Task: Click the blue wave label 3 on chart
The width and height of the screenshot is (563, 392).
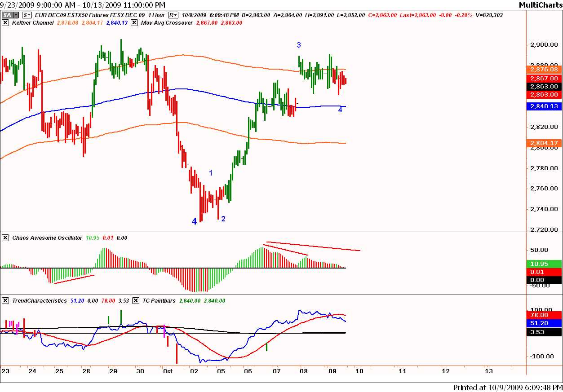Action: tap(299, 45)
